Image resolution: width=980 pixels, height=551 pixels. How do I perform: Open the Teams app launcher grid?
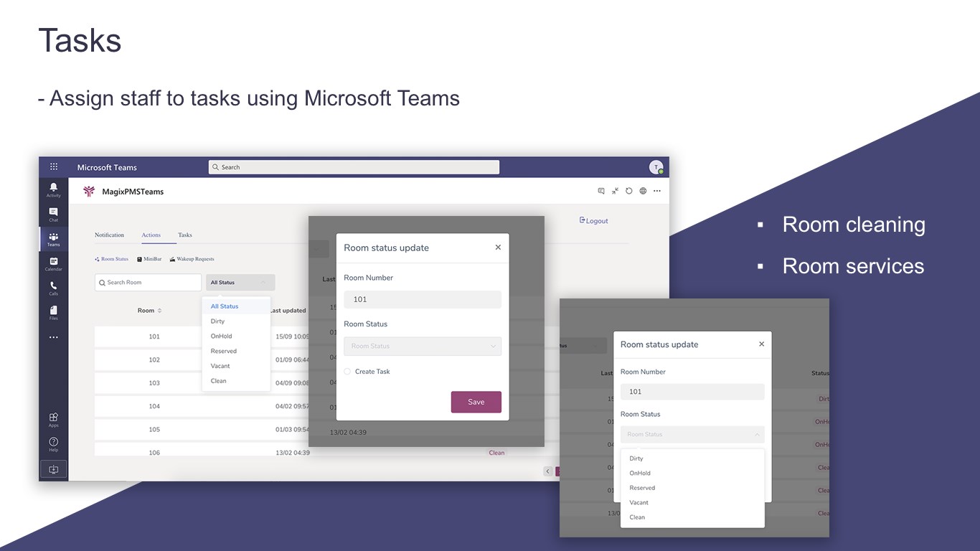pos(54,167)
